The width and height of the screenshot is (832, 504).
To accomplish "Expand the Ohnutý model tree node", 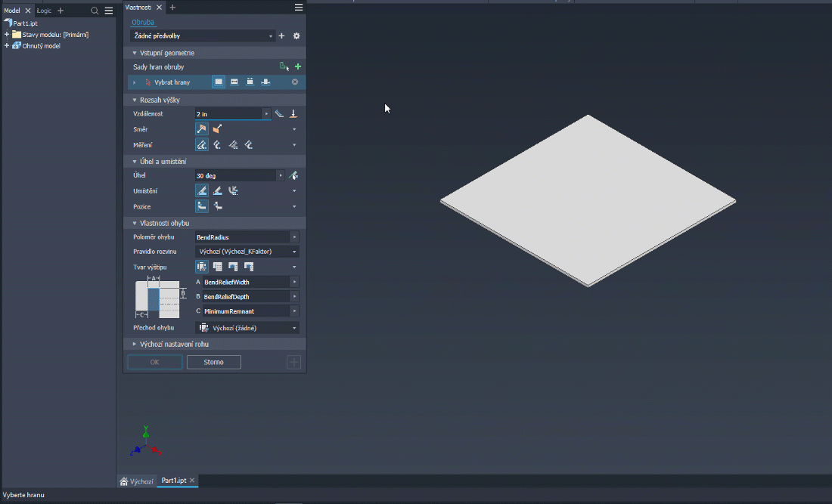I will point(7,46).
